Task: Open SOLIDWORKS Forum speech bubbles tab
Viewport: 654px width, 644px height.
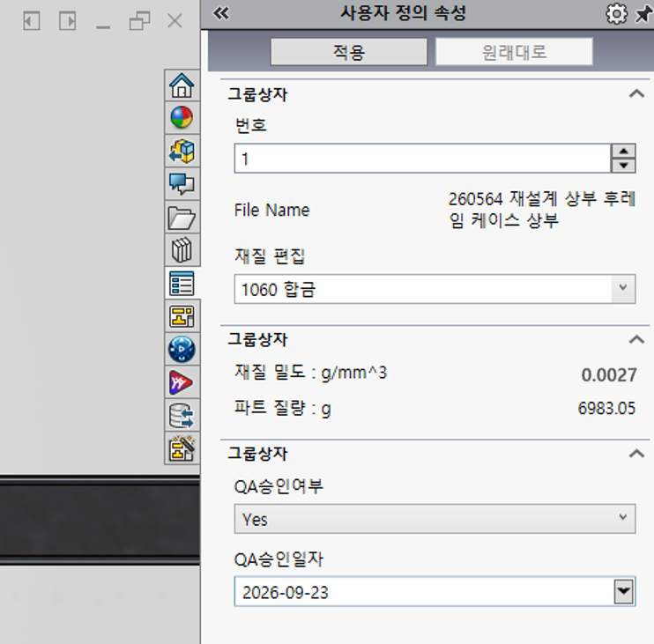Action: coord(182,184)
